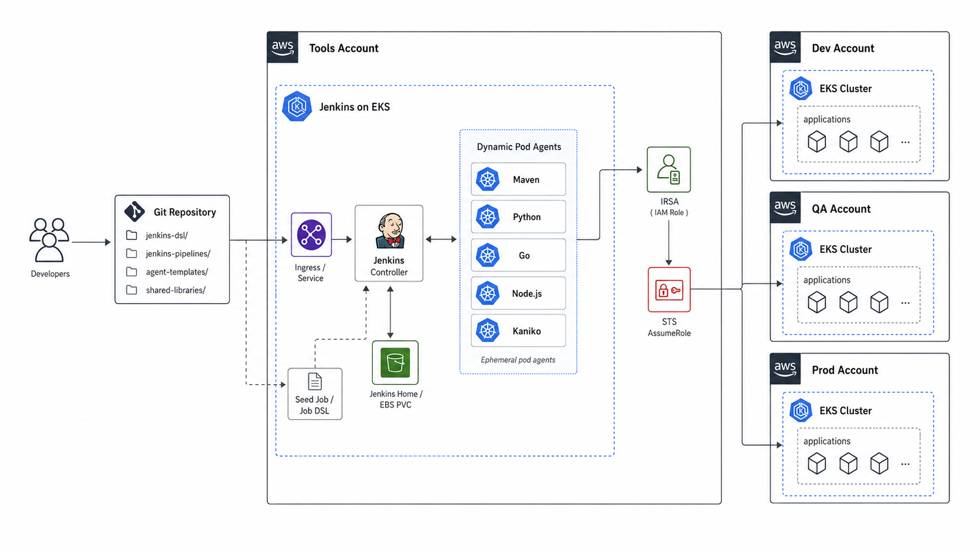The width and height of the screenshot is (980, 552).
Task: Click the Jenkins Controller butler icon
Action: click(390, 231)
